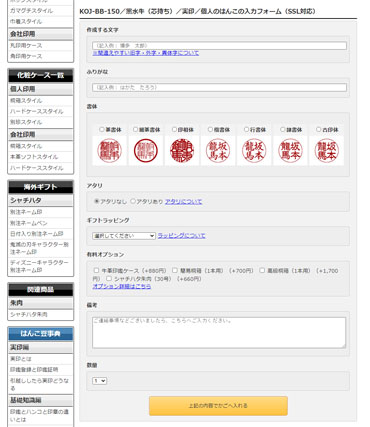The image size is (370, 427).
Task: Open 角印用ケース in the sidebar
Action: coord(26,56)
